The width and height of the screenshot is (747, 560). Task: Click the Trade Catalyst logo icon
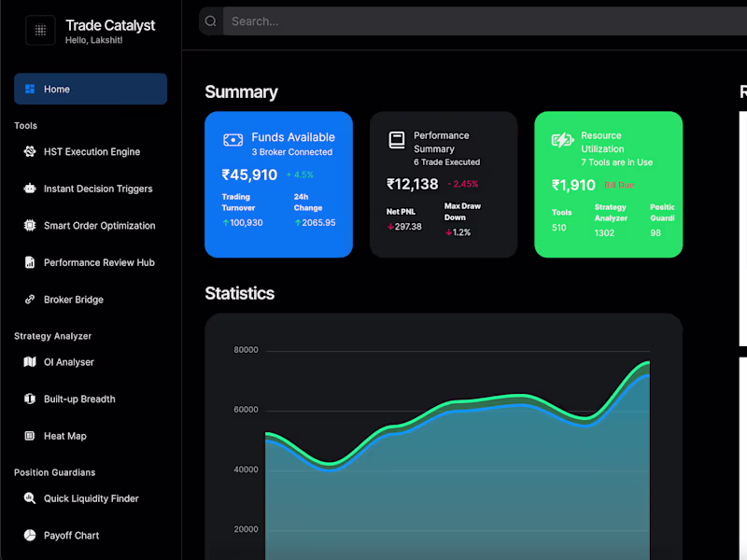(40, 31)
